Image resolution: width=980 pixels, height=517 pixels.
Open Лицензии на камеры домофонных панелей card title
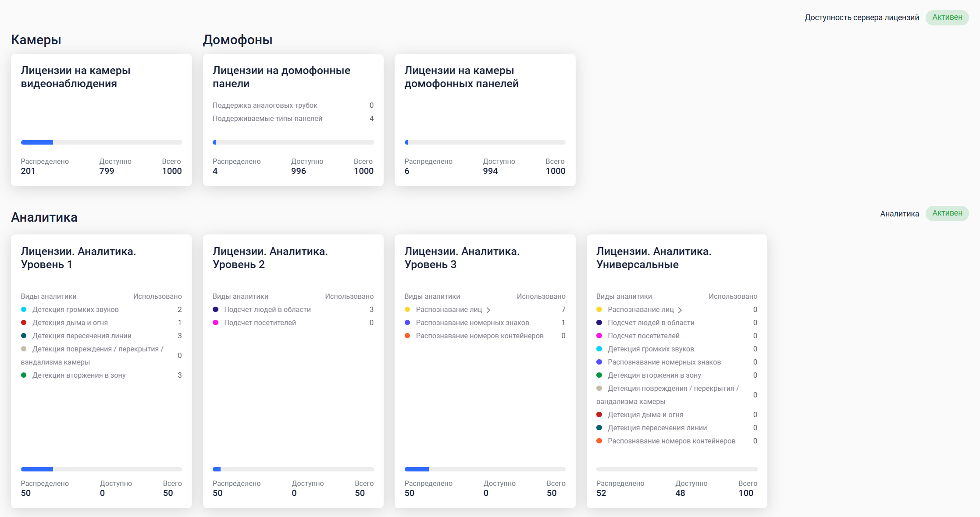click(x=461, y=77)
